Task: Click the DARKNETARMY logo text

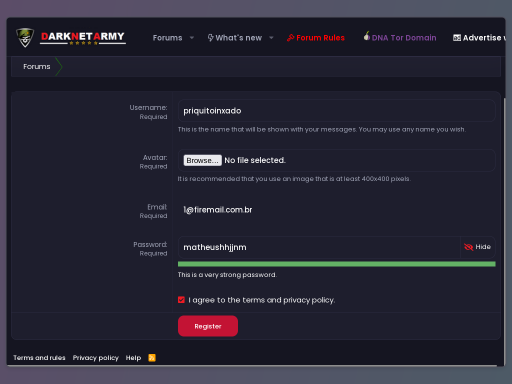Action: pyautogui.click(x=83, y=38)
